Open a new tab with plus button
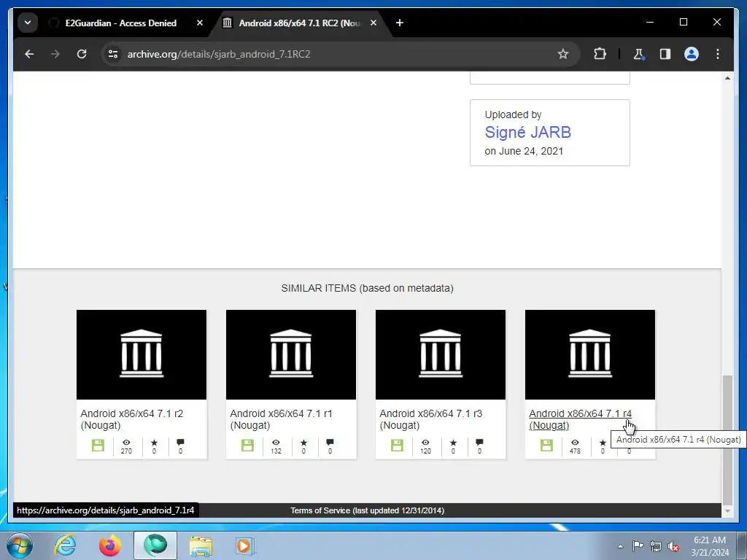Viewport: 747px width, 560px height. pyautogui.click(x=400, y=23)
